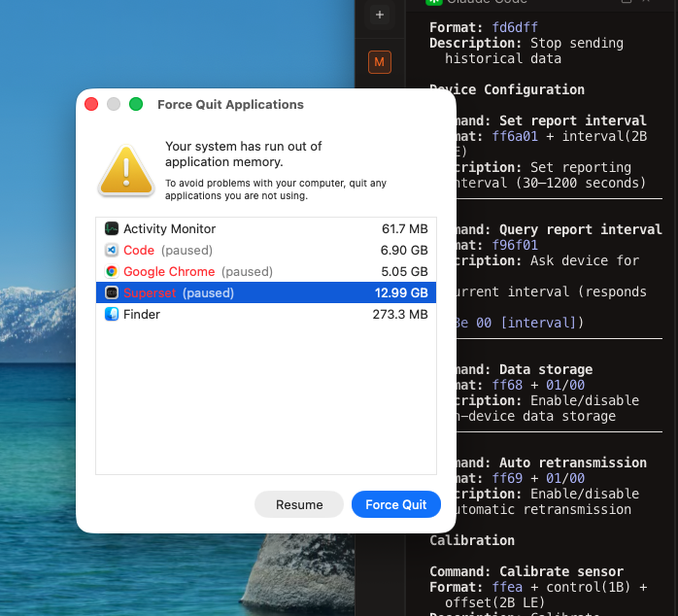This screenshot has width=678, height=616.
Task: Click the plus button in background sidebar
Action: coord(380,15)
